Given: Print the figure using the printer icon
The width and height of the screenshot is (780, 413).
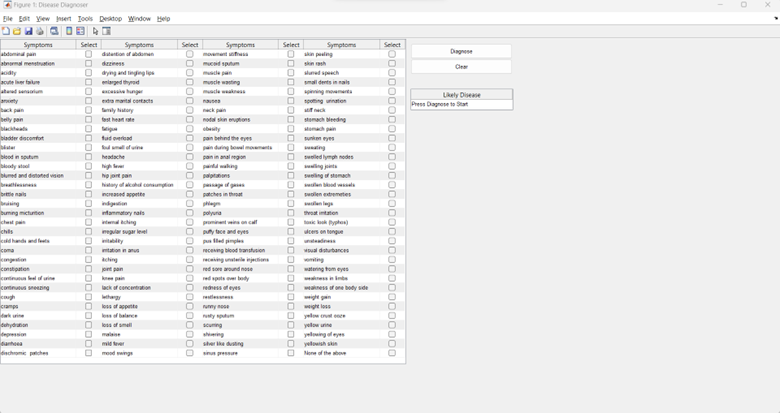Looking at the screenshot, I should tap(40, 31).
